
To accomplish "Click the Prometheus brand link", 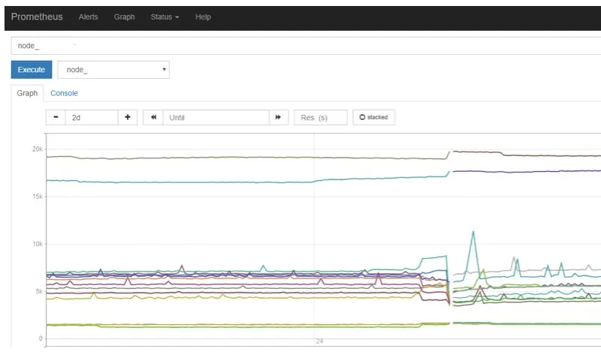I will [x=37, y=17].
